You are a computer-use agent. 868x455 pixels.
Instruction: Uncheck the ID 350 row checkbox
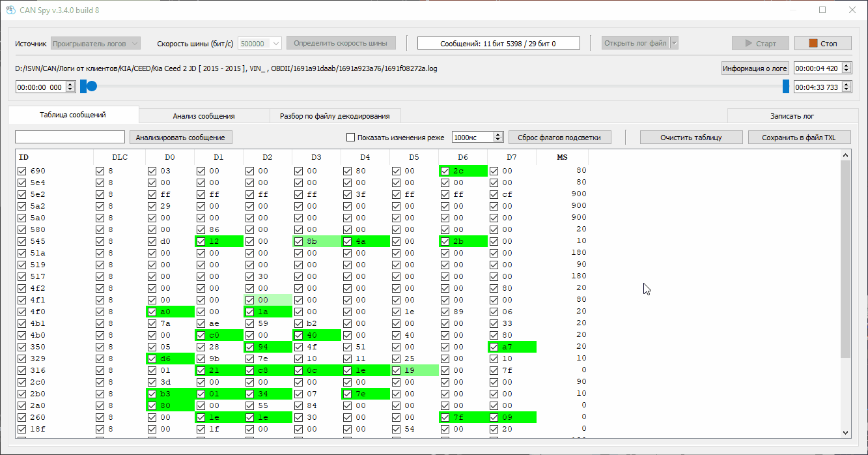(23, 347)
